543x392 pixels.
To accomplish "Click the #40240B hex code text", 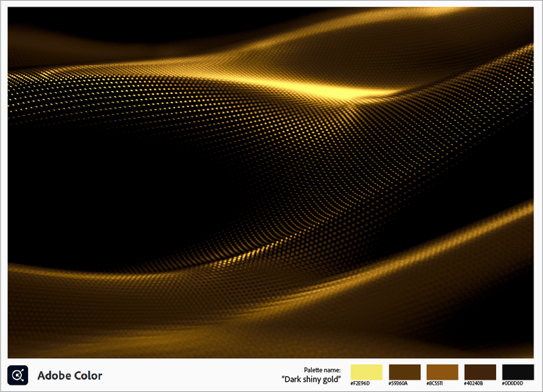I will click(x=473, y=383).
